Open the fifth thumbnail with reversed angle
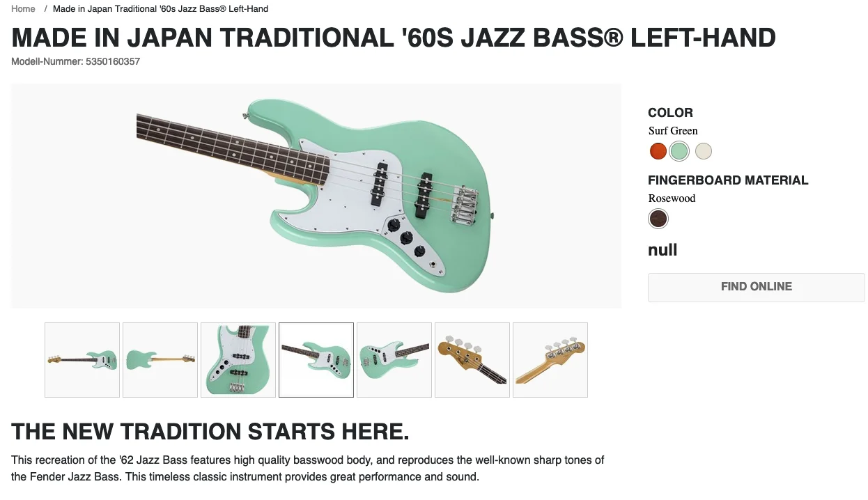Screen dimensions: 868x500 (x=394, y=360)
